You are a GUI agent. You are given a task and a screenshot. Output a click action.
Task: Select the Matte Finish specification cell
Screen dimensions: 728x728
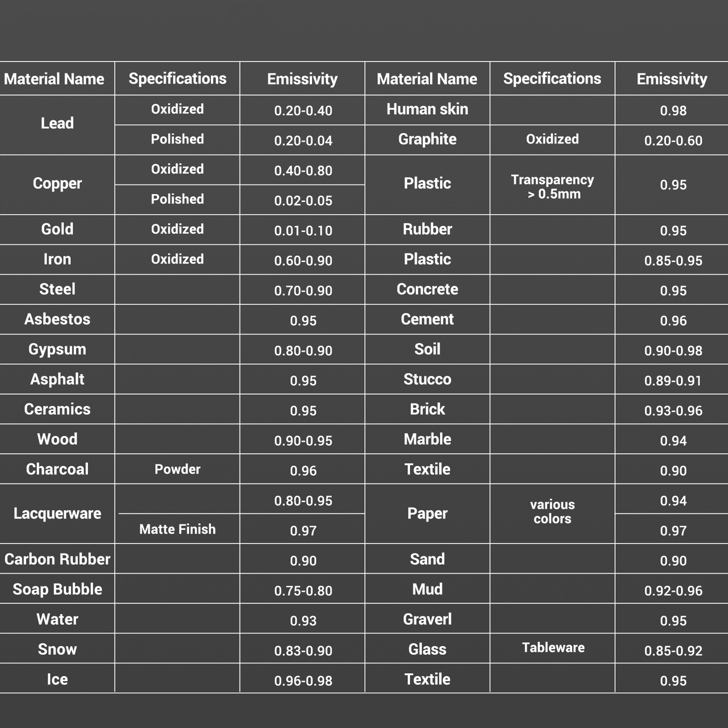click(177, 529)
